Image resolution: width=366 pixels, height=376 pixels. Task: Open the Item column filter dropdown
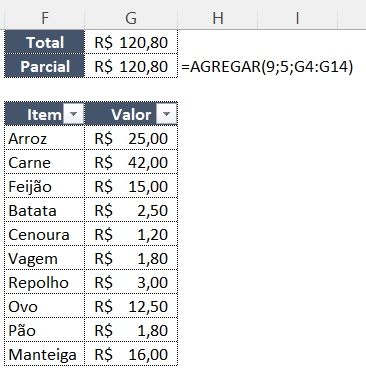pos(73,115)
